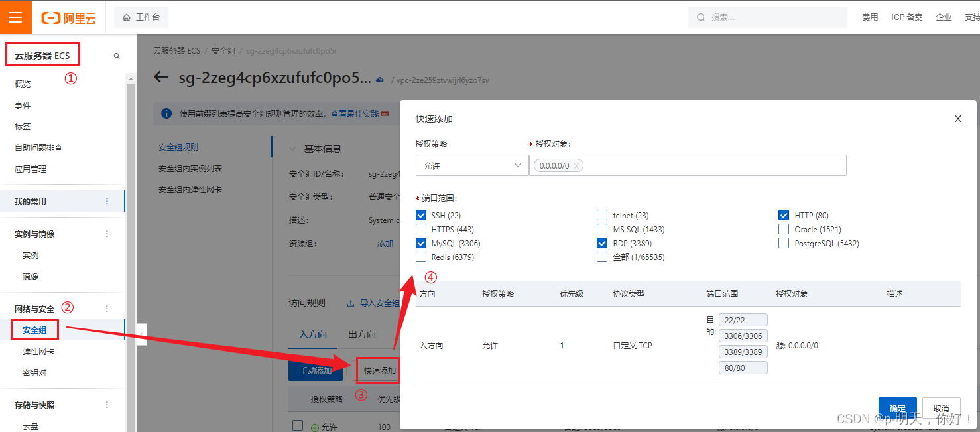Open 镜像 in the sidebar
This screenshot has height=432, width=980.
[31, 276]
